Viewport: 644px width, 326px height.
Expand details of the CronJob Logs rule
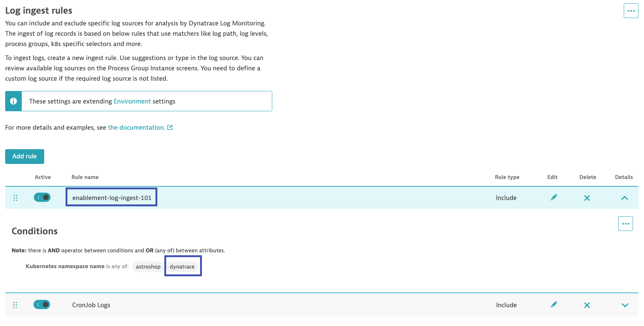pyautogui.click(x=625, y=305)
